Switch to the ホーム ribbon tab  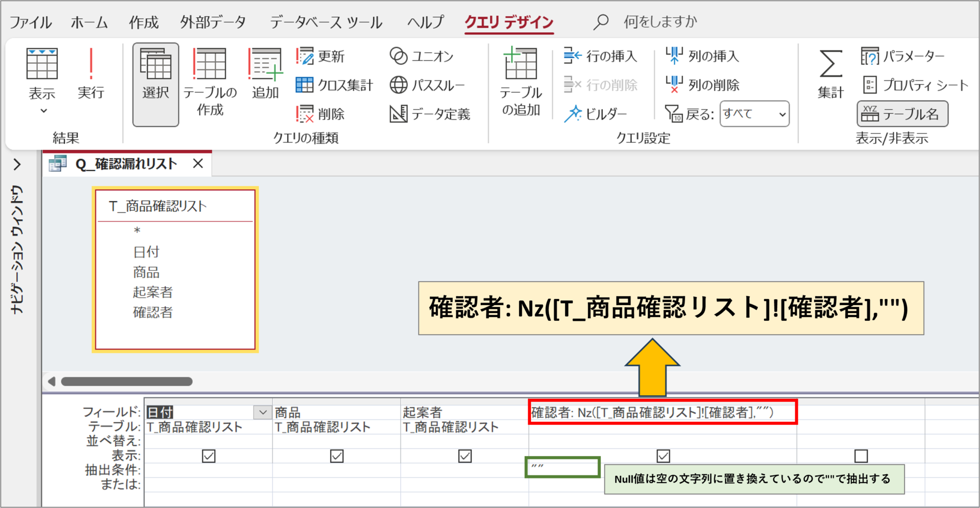tap(89, 22)
